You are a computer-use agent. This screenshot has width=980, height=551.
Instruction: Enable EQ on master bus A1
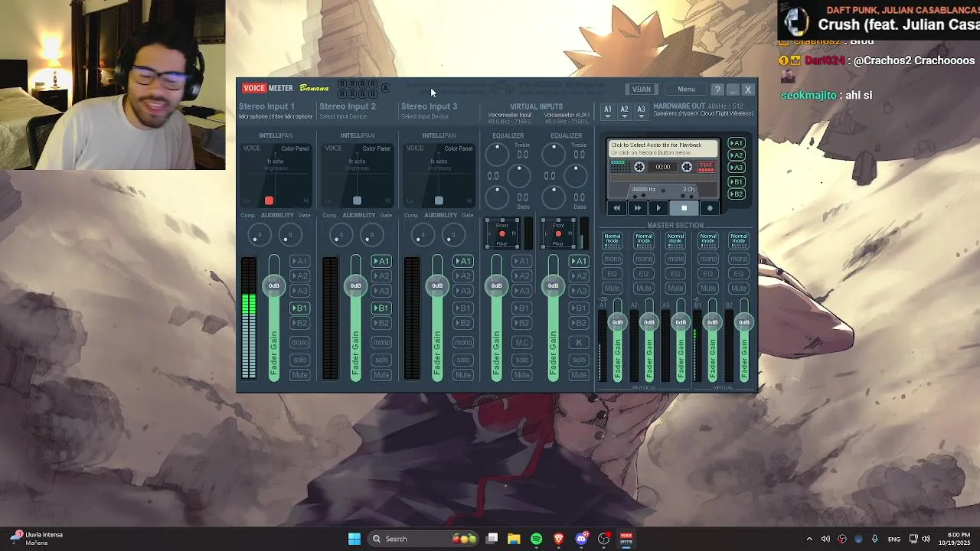point(612,273)
